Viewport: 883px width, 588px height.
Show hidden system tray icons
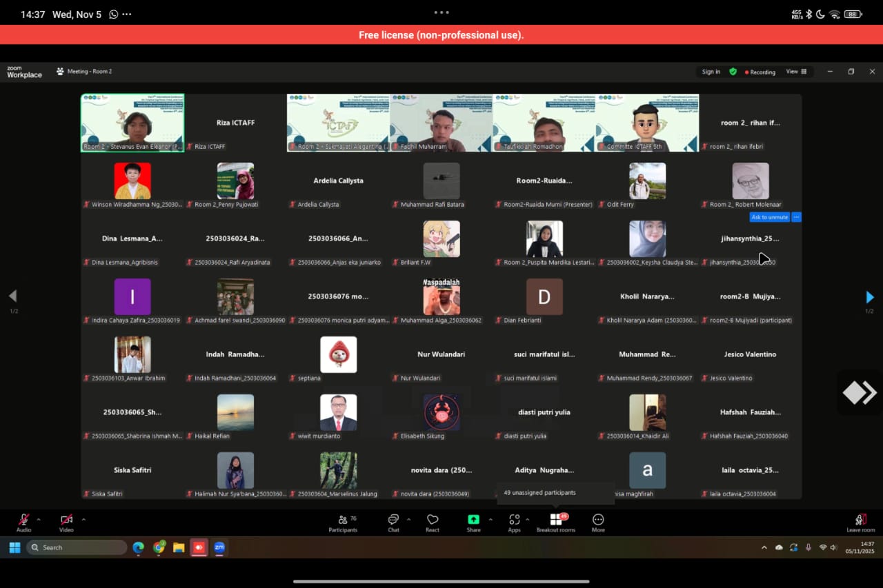pos(764,547)
